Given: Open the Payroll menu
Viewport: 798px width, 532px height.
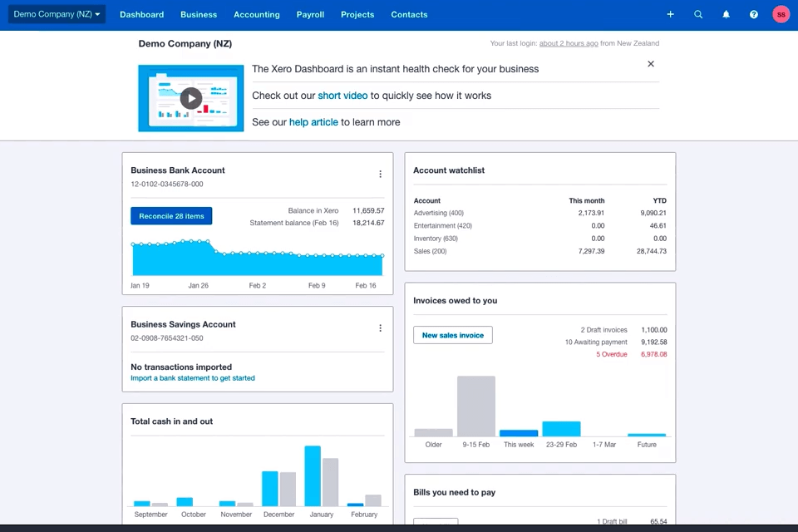Looking at the screenshot, I should 310,14.
